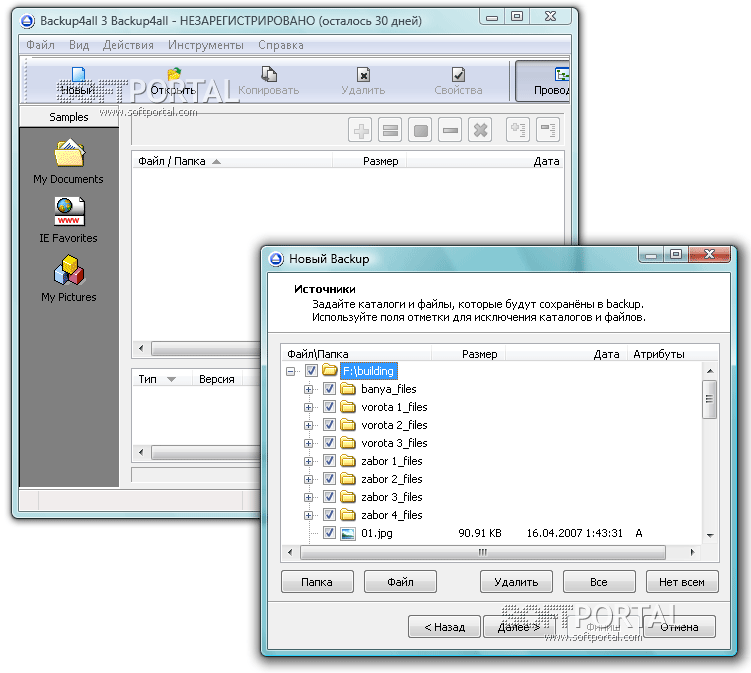Open the Действия menu

tap(128, 45)
